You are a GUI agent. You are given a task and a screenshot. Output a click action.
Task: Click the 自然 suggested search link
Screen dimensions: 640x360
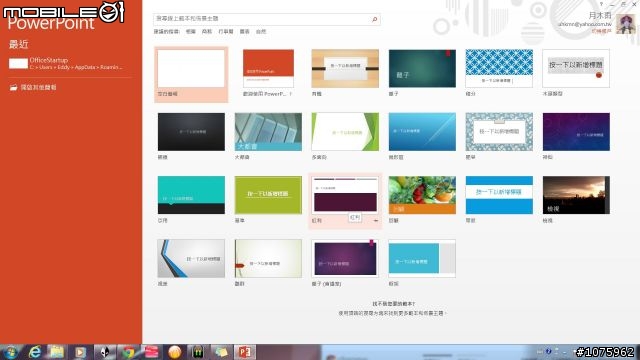(x=261, y=31)
